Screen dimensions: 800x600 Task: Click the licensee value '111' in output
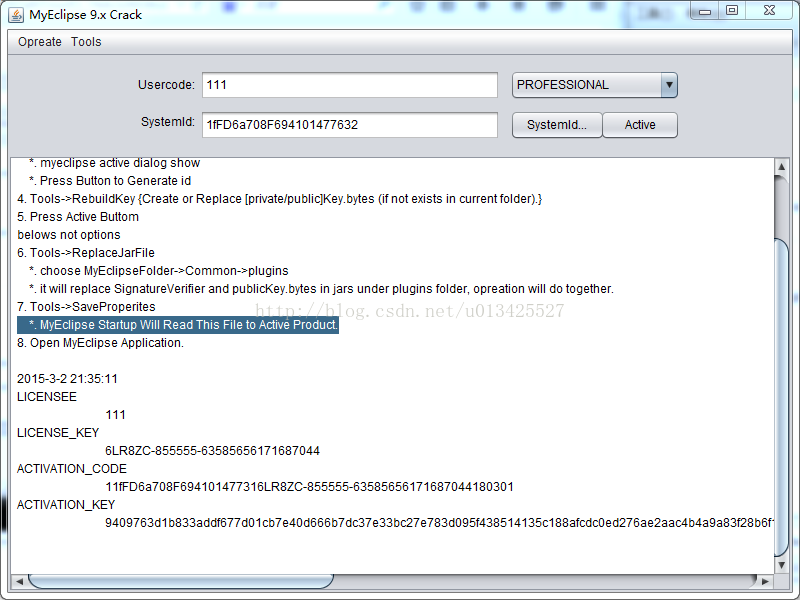click(115, 415)
